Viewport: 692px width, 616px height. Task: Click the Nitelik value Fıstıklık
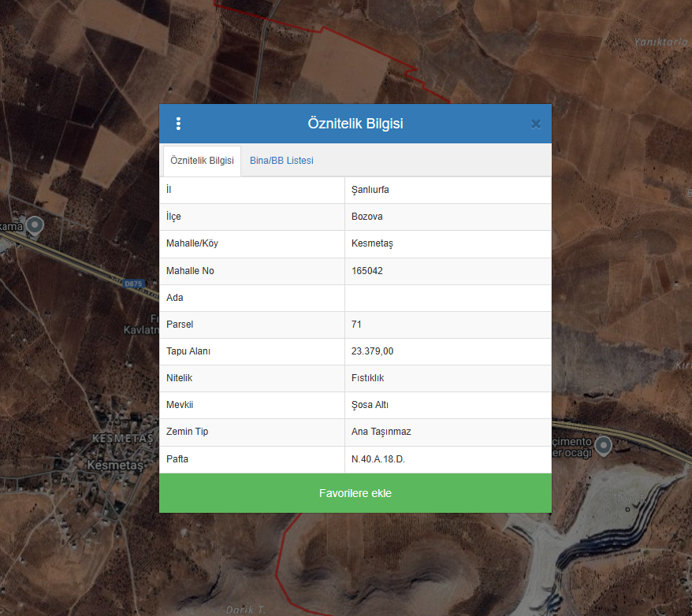[368, 378]
